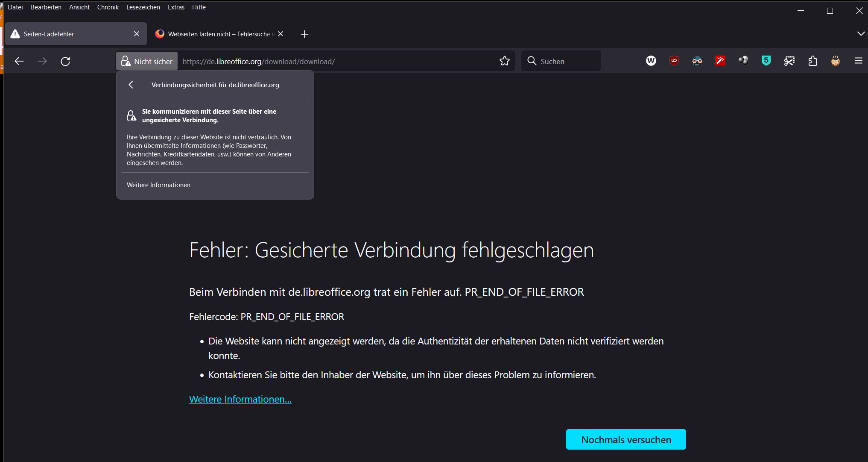868x462 pixels.
Task: Open the Chronik menu
Action: (108, 7)
